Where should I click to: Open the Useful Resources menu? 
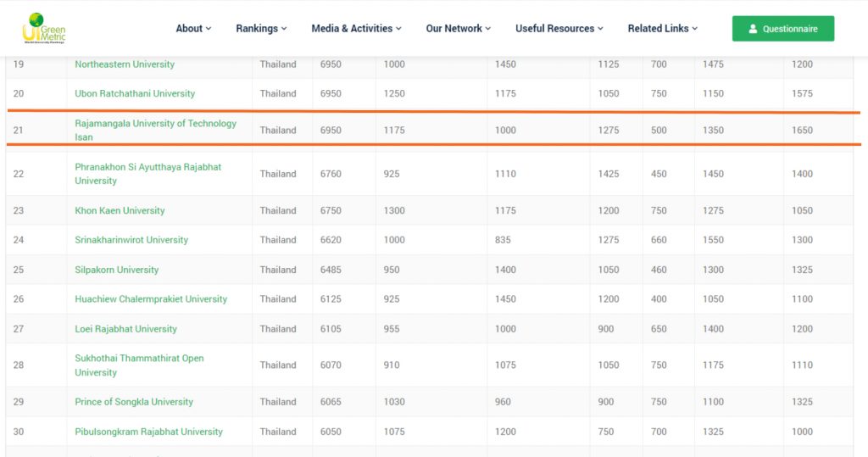559,28
